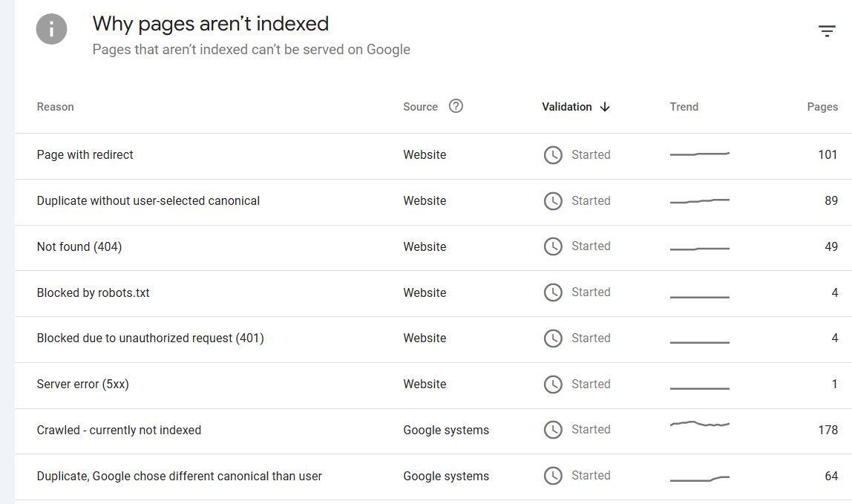Click the Source column help icon
This screenshot has height=504, width=852.
[x=456, y=106]
